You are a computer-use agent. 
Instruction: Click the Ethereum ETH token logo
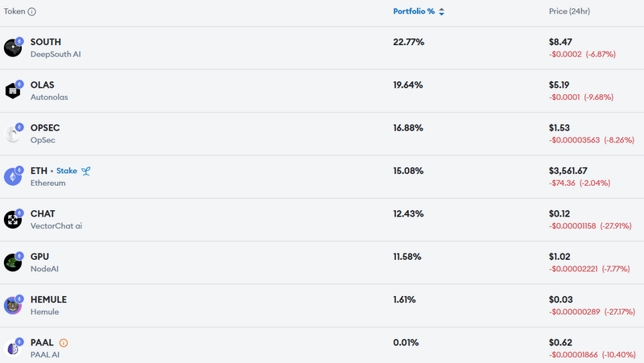pos(13,176)
